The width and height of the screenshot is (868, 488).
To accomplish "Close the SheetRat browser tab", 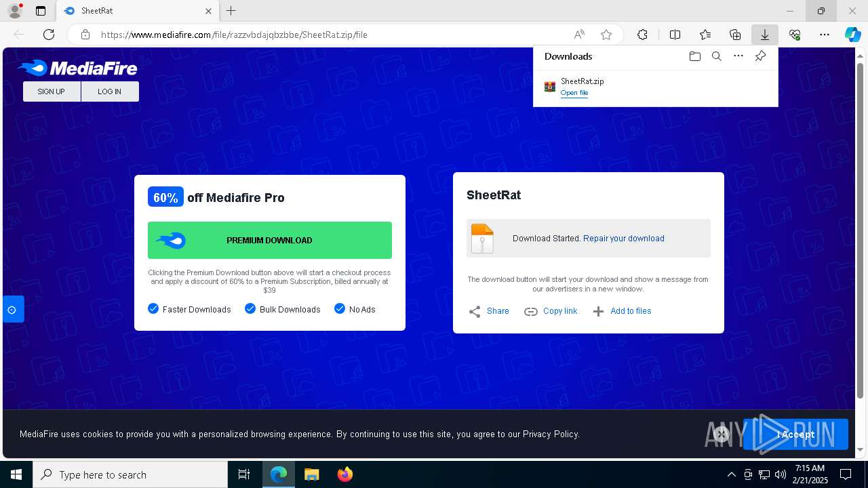I will [208, 11].
